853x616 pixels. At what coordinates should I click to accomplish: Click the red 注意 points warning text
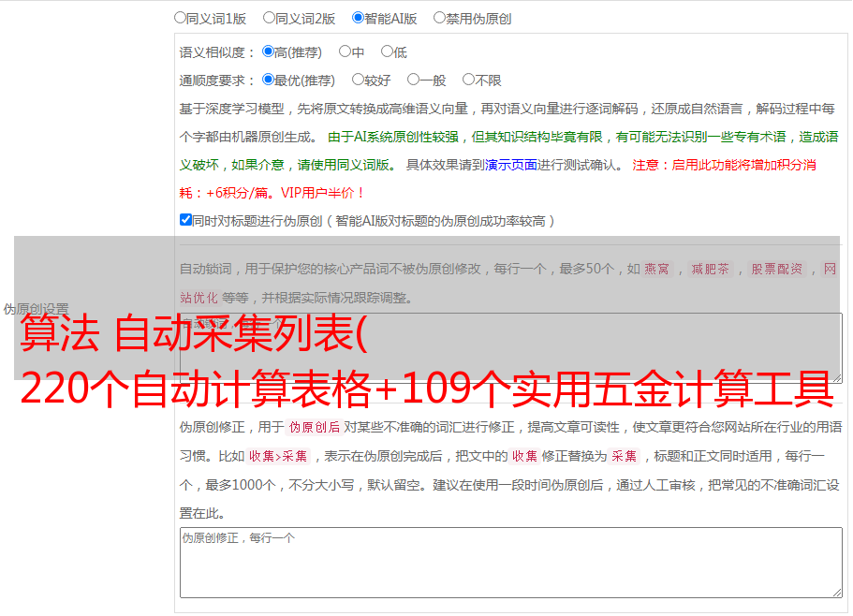[498, 179]
